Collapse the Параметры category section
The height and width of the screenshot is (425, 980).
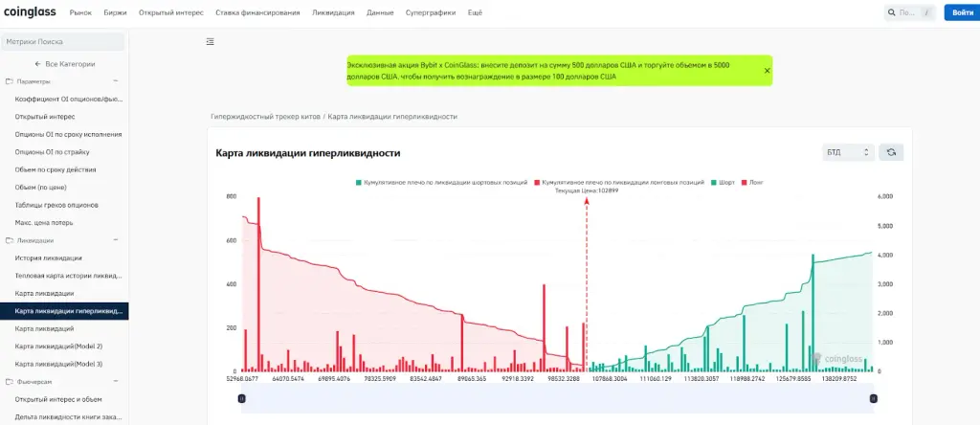pyautogui.click(x=115, y=81)
